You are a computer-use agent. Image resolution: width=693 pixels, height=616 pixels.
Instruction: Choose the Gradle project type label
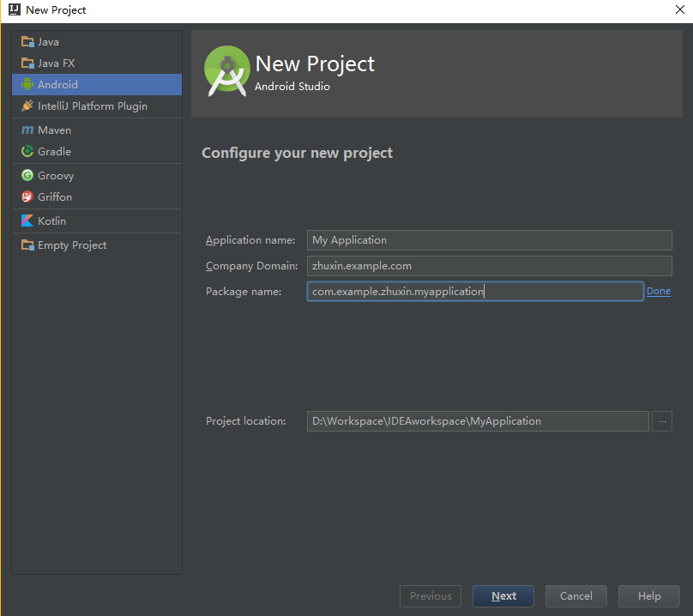click(54, 151)
